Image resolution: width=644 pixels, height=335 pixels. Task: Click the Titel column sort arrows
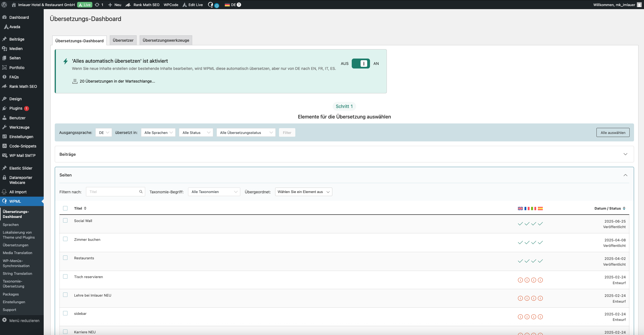(x=85, y=208)
